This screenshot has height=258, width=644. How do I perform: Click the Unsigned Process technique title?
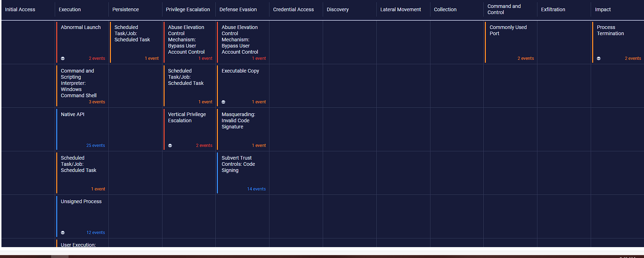(81, 201)
